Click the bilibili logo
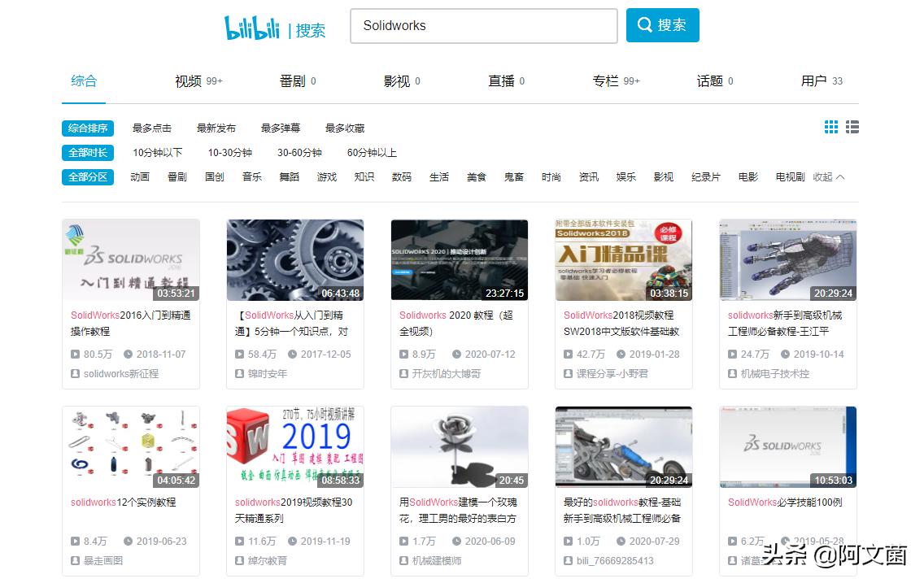924x583 pixels. click(x=252, y=25)
